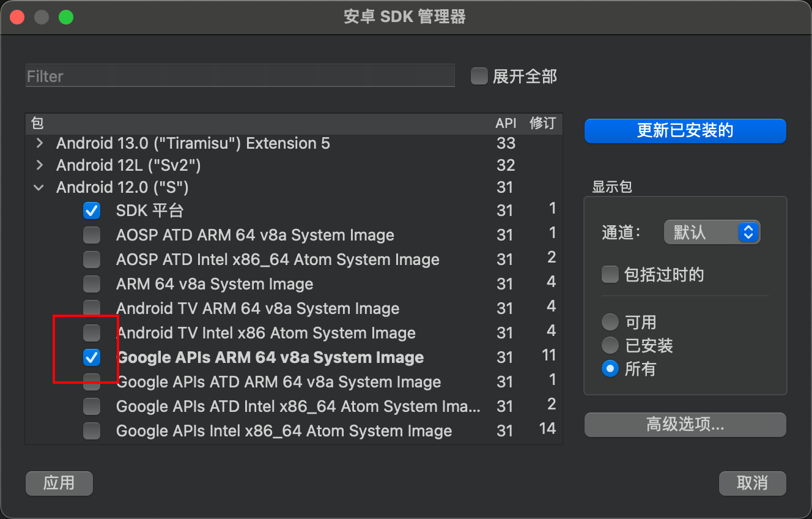Check AOSP ATD ARM 64 v8a System Image
The image size is (812, 519).
tap(92, 235)
